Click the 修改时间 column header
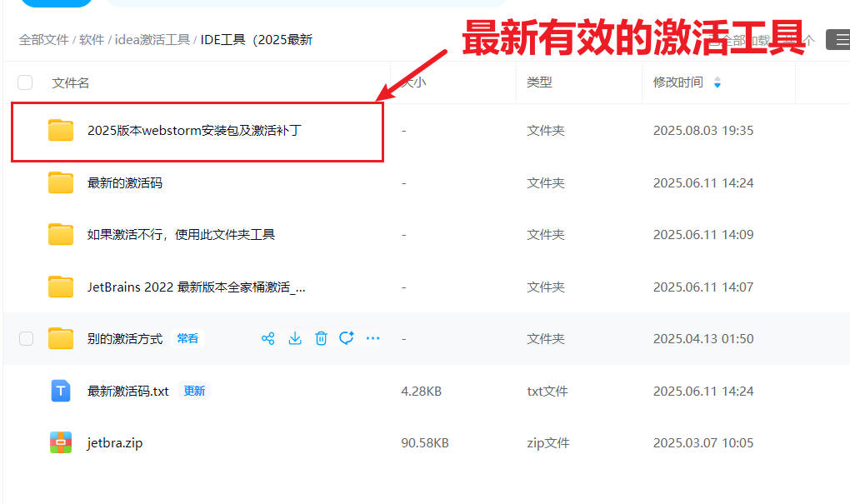Viewport: 850px width, 504px height. click(678, 82)
